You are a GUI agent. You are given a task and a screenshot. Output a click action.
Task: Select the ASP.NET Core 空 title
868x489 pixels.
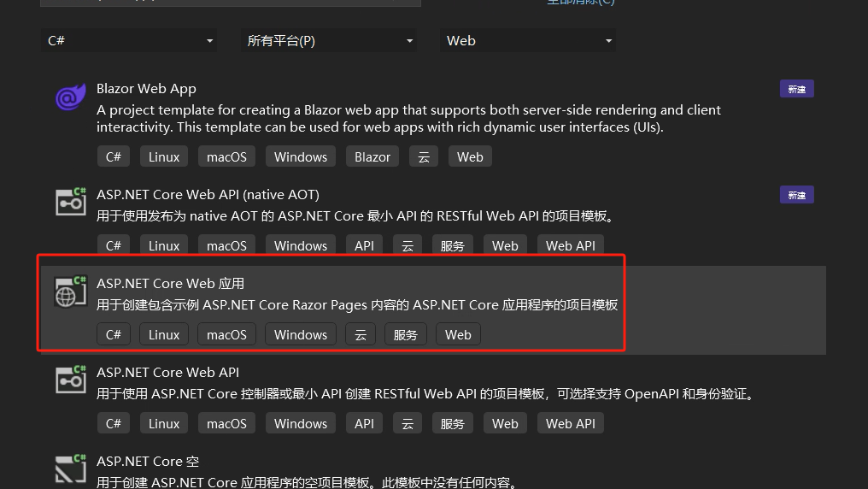pos(148,462)
